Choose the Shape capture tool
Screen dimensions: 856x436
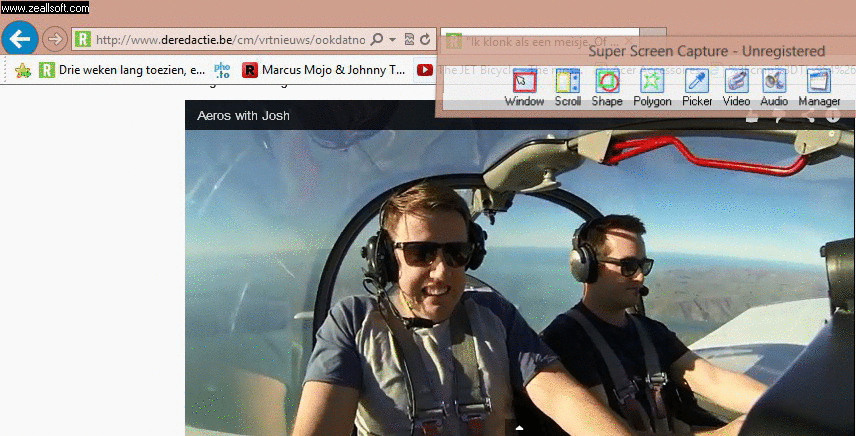click(x=607, y=87)
